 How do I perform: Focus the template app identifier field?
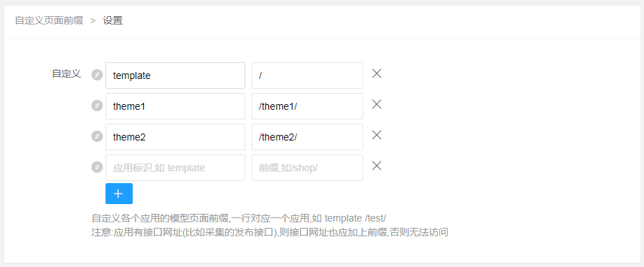175,75
